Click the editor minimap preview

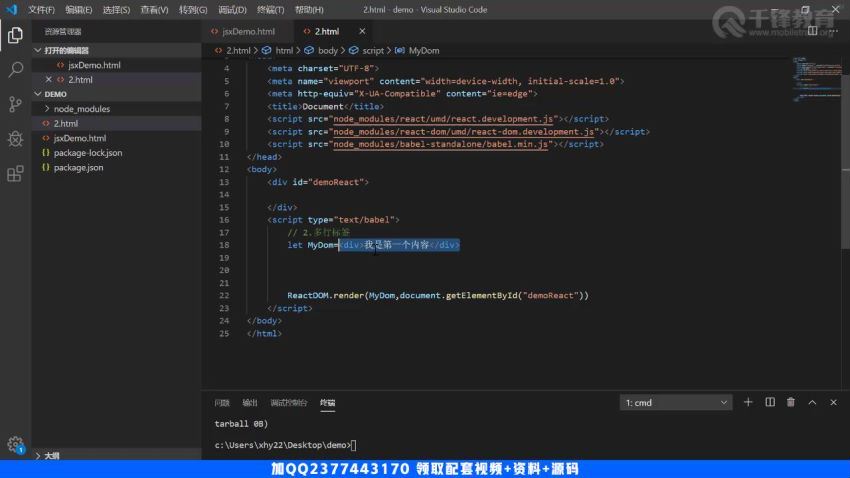(816, 79)
